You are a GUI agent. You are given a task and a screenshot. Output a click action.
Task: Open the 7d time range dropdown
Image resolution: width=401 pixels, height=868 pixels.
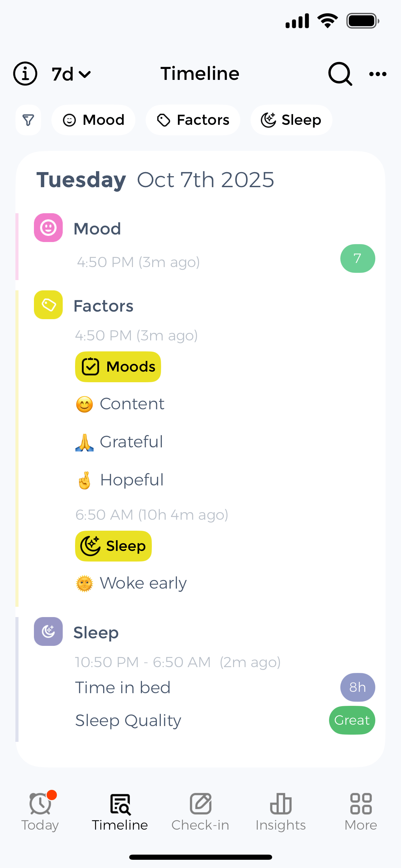click(x=70, y=73)
